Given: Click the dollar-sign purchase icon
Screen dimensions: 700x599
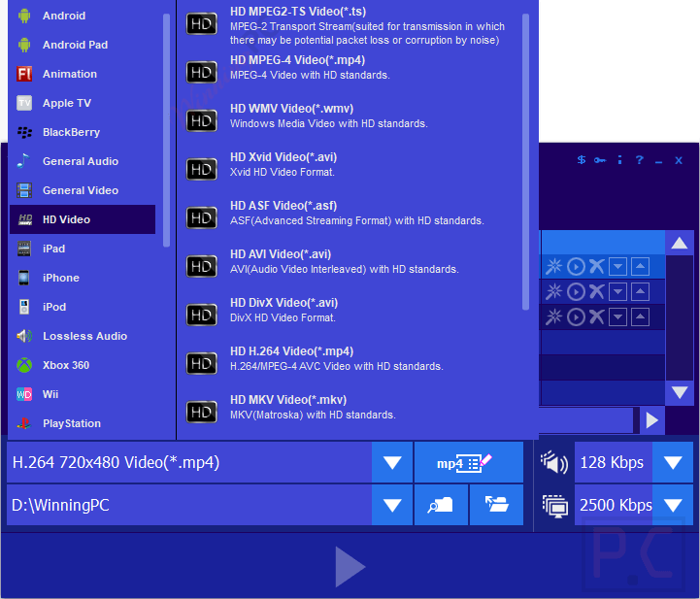Looking at the screenshot, I should (x=581, y=160).
